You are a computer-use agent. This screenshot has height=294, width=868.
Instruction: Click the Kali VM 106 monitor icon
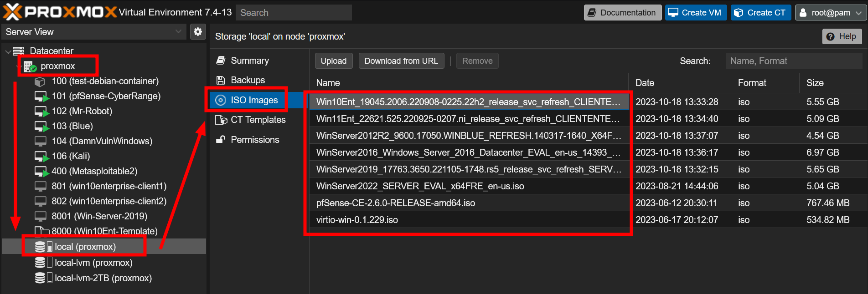click(x=41, y=156)
